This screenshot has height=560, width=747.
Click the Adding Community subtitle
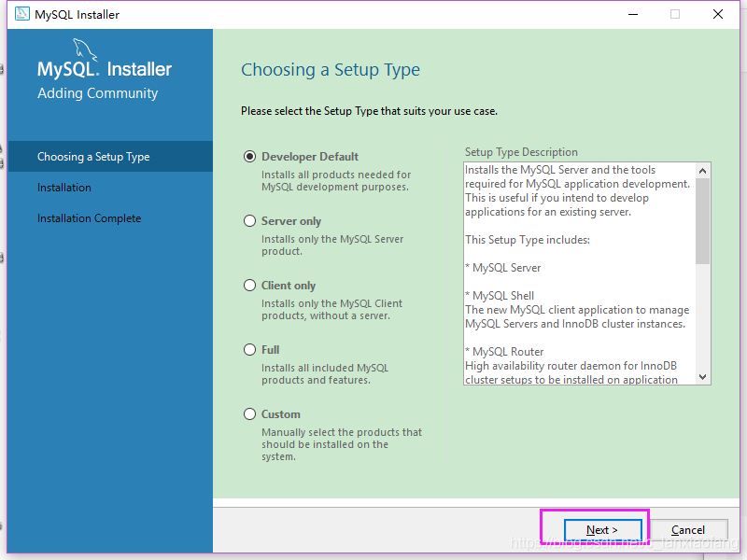97,93
